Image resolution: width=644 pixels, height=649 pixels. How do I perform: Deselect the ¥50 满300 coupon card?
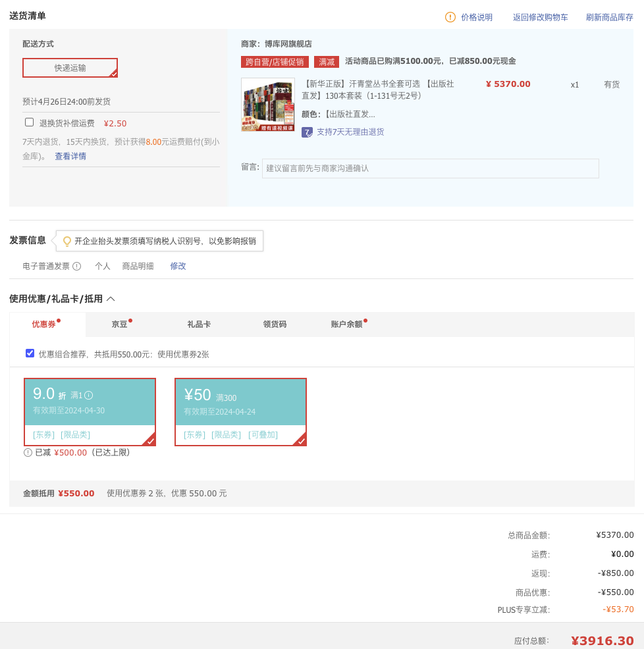point(240,412)
